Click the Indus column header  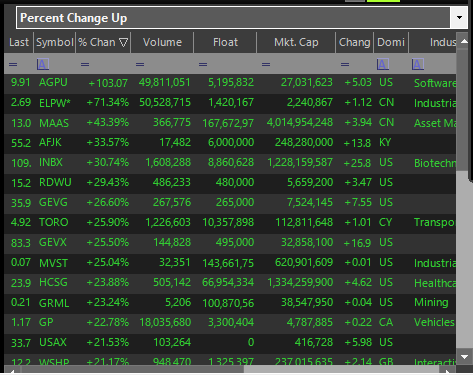[x=432, y=42]
